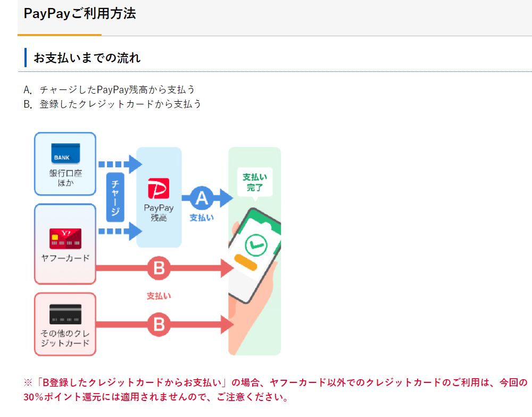
Task: Click the green checkmark on the phone
Action: [256, 246]
